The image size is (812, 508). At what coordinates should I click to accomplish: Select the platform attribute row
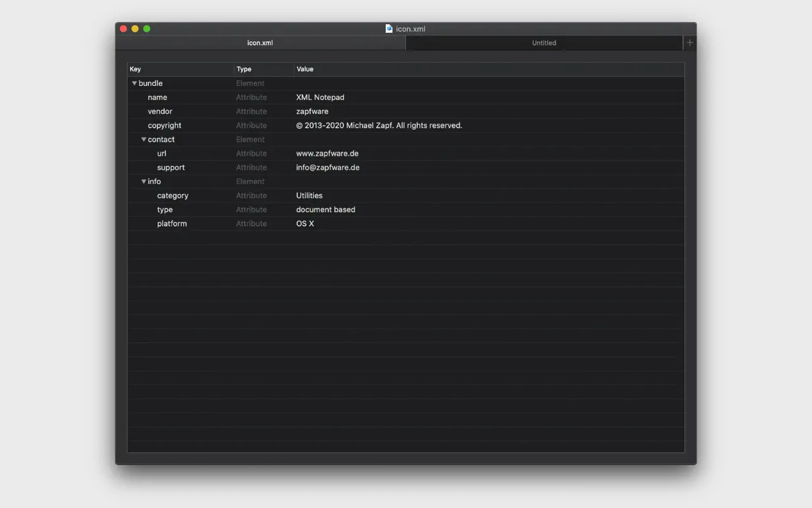172,223
